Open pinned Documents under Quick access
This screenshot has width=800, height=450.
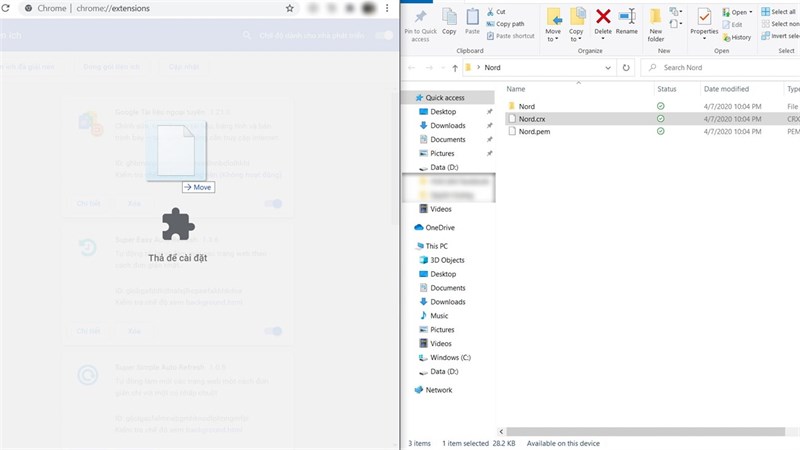447,139
